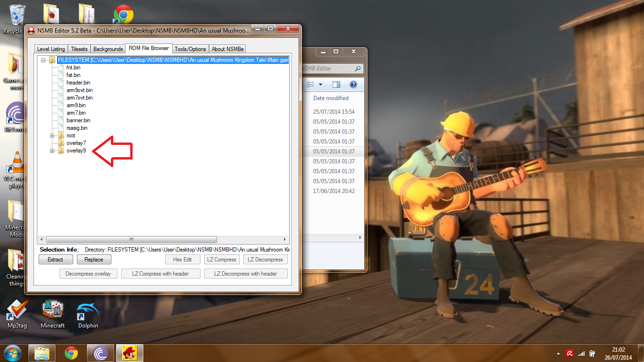This screenshot has height=362, width=644.
Task: Click the overlay7 folder icon
Action: click(61, 143)
